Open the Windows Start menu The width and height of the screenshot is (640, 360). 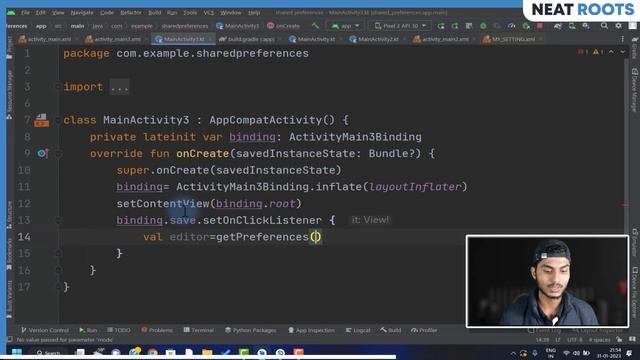[17, 352]
